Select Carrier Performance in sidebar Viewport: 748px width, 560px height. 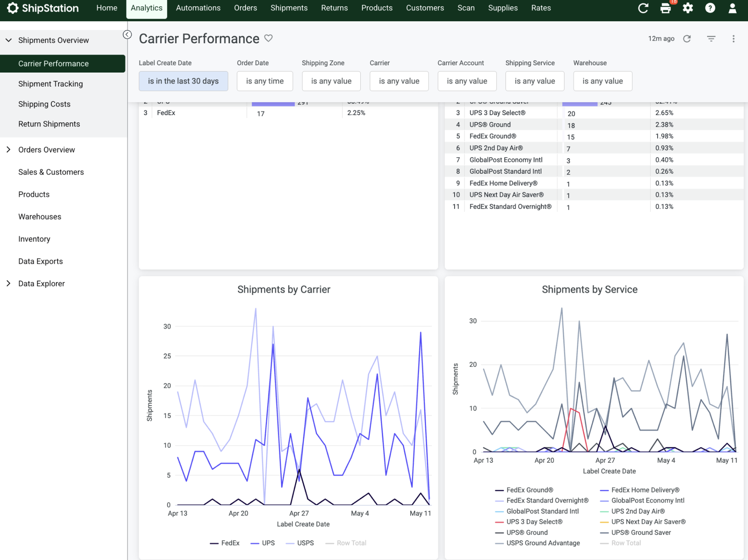(62, 64)
